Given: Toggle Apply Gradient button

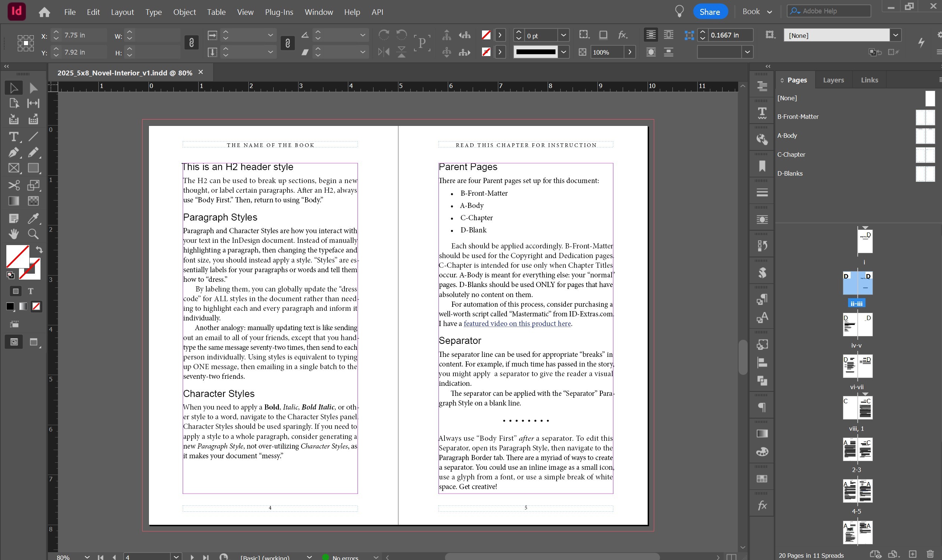Looking at the screenshot, I should coord(23,306).
